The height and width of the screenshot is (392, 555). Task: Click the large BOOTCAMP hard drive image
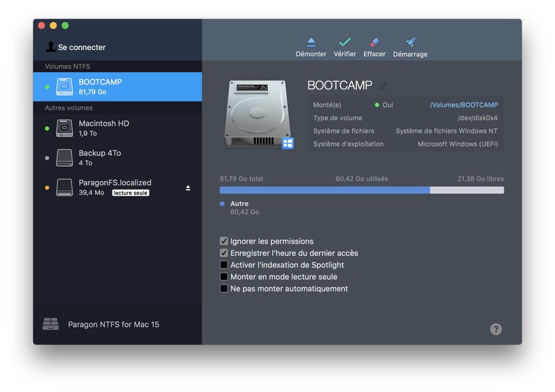[258, 114]
